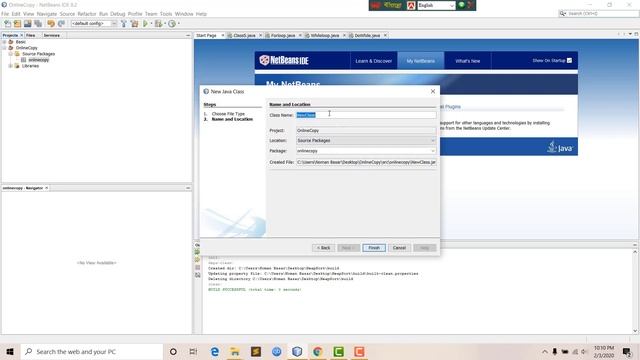Click the New Project toolbar icon
Viewport: 640px width, 360px height.
point(18,24)
